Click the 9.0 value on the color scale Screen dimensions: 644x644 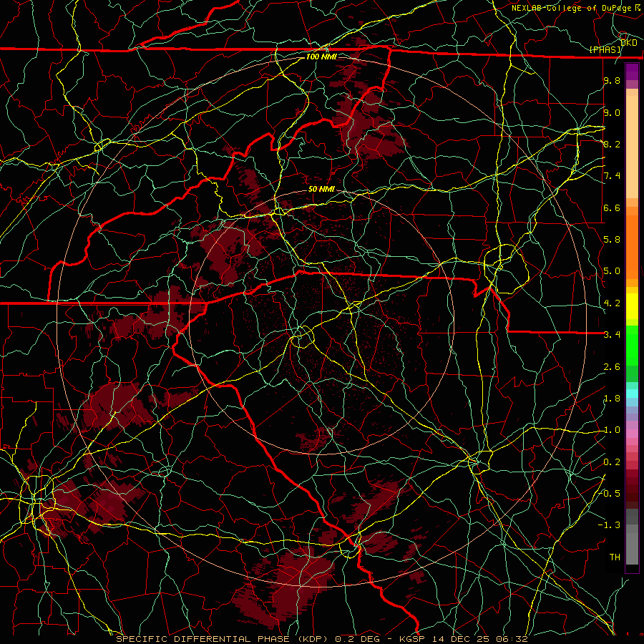point(612,112)
